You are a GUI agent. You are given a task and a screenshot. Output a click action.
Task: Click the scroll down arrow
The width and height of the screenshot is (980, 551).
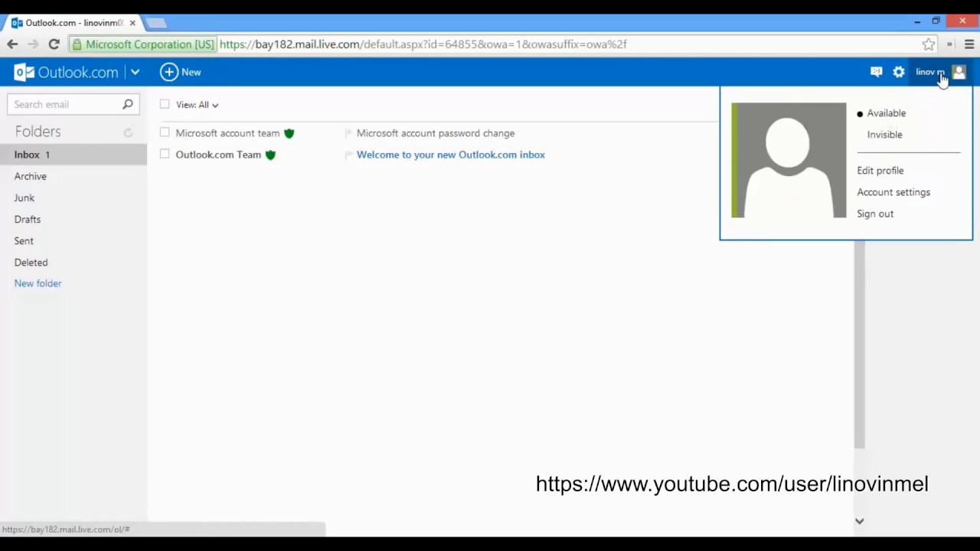pos(859,521)
